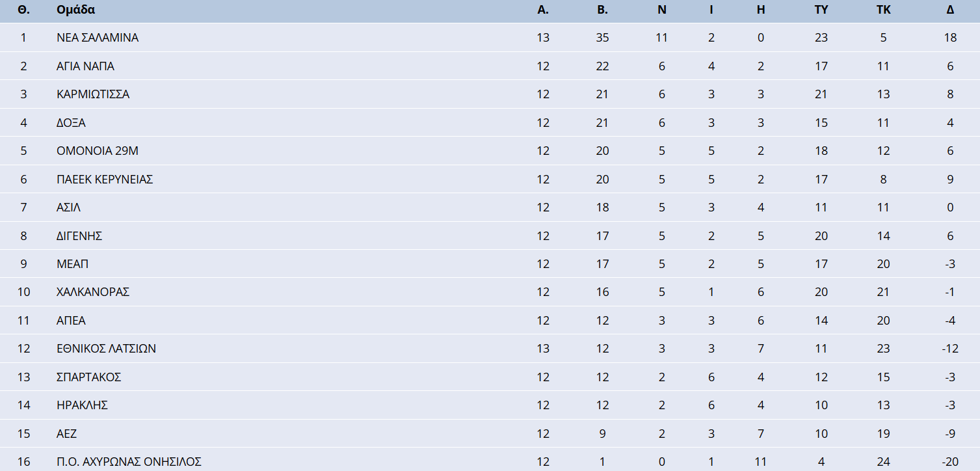Select ΠΑΕΕΚ ΚΕΡΥΝΕΙΑΣ in the standings
This screenshot has height=471, width=980.
pyautogui.click(x=105, y=180)
